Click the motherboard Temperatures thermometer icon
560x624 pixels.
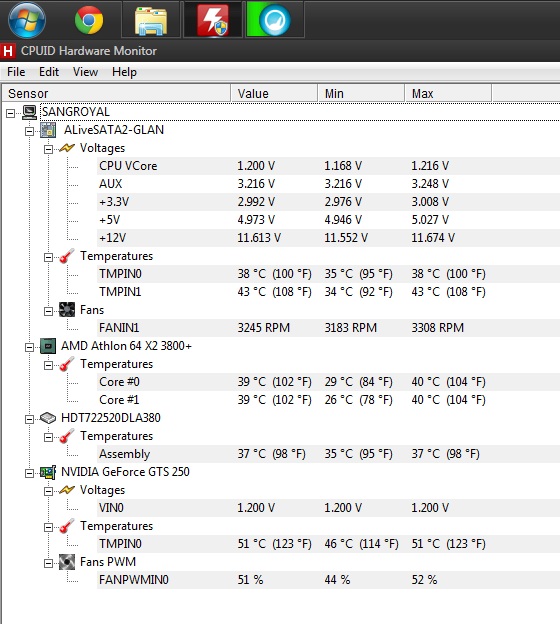tap(67, 256)
